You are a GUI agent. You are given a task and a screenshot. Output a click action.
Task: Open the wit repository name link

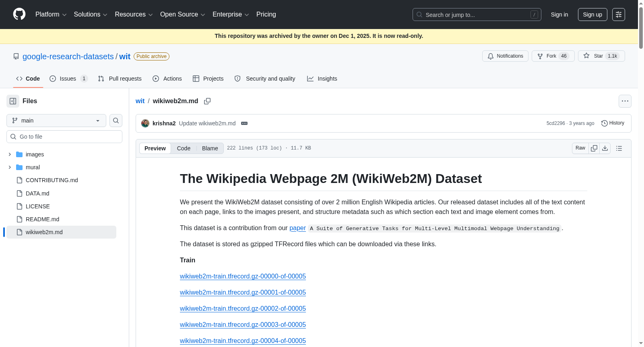point(125,56)
